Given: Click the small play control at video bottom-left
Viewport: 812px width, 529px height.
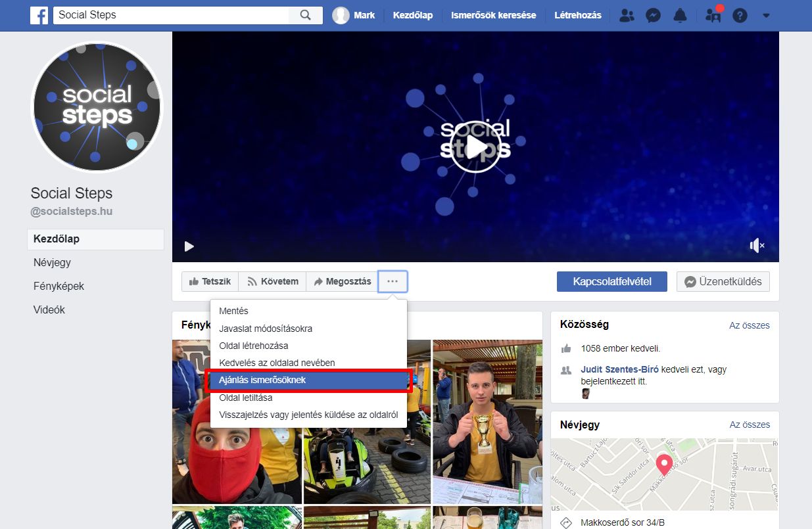Looking at the screenshot, I should click(189, 246).
